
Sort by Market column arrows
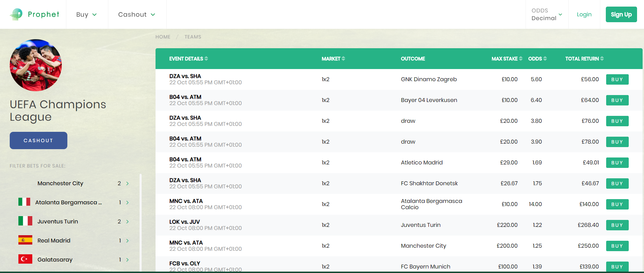[x=343, y=59]
